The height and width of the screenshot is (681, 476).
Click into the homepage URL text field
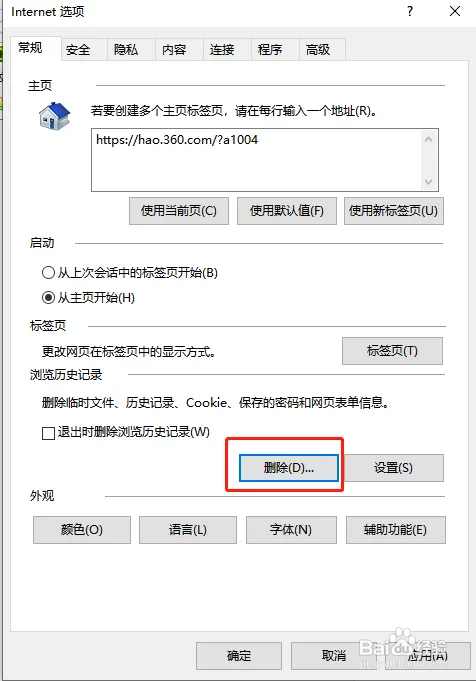point(256,160)
